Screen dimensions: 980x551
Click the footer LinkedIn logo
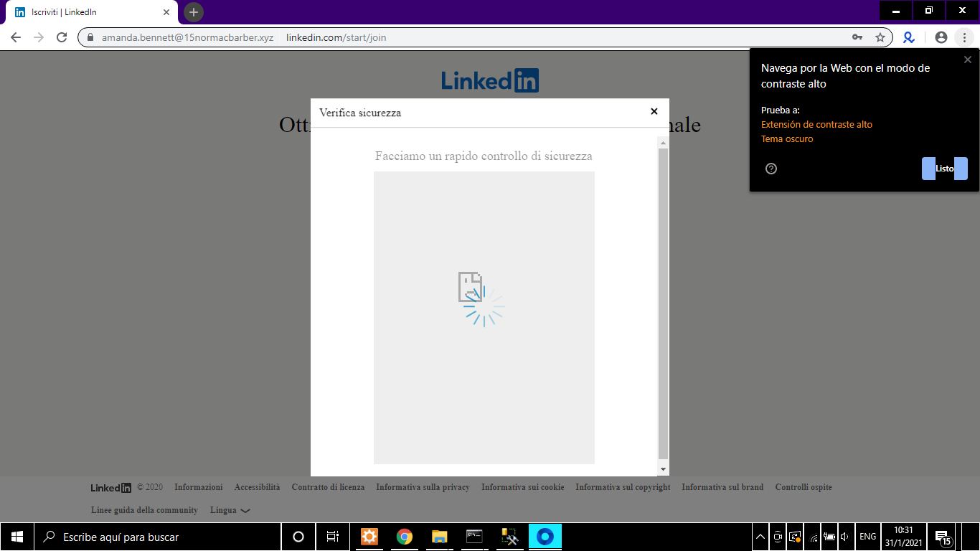[111, 488]
